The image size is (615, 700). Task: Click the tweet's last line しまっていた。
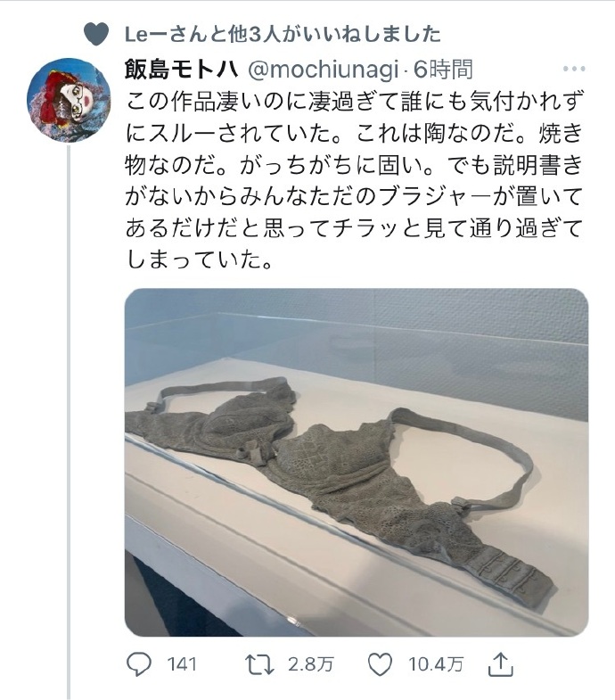click(199, 259)
